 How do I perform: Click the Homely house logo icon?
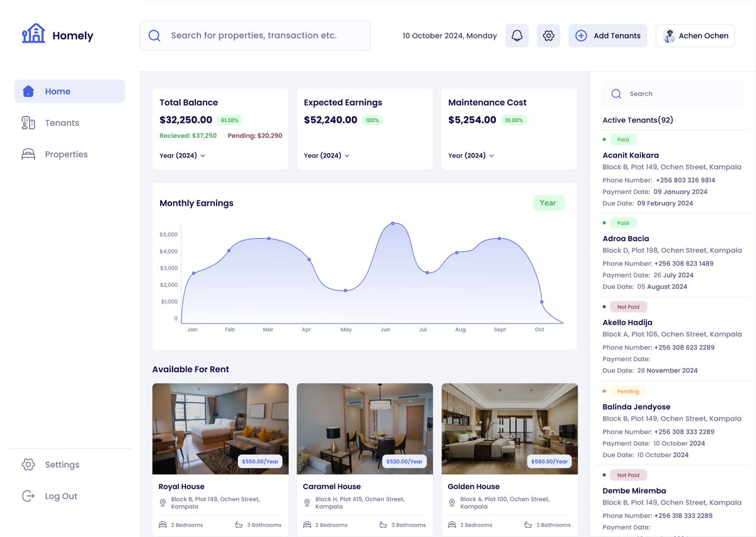click(33, 33)
